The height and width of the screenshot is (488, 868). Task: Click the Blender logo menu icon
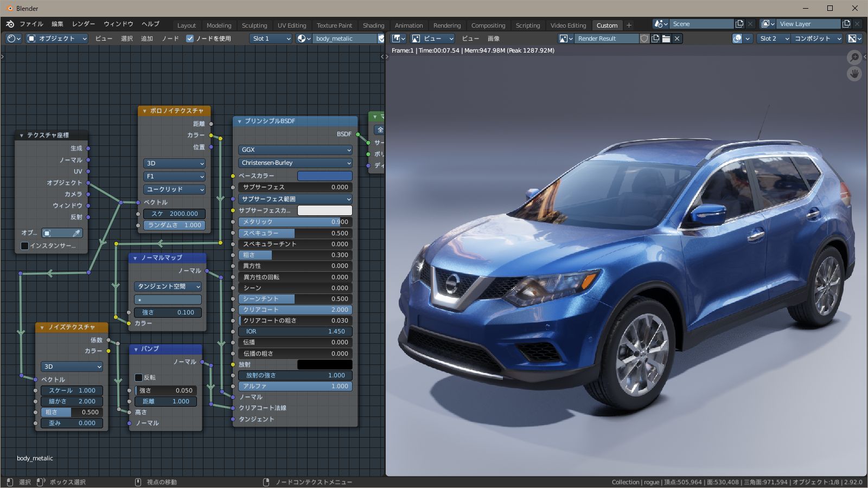[10, 24]
